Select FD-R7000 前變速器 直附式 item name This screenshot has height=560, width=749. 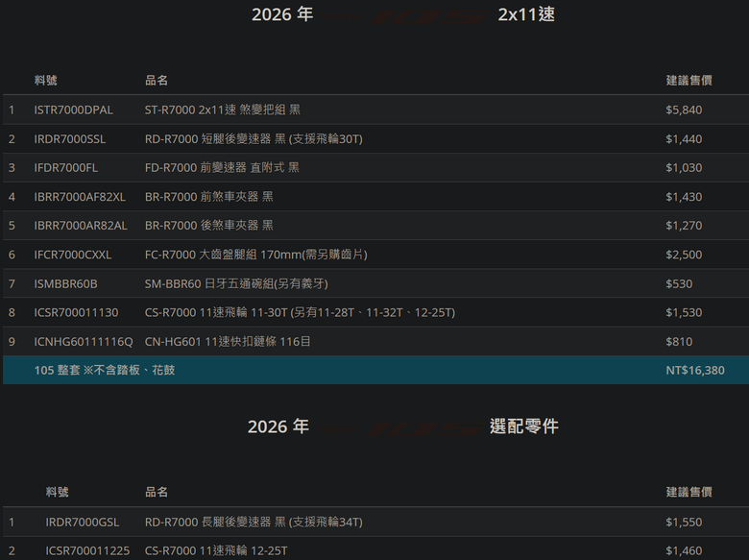click(x=222, y=168)
